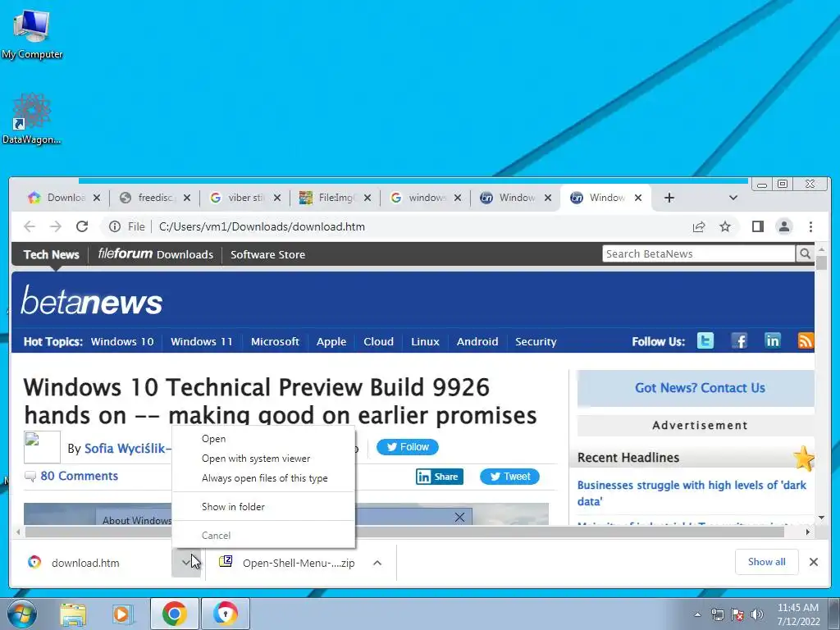The width and height of the screenshot is (840, 630).
Task: Click Twitter Follow button
Action: click(407, 447)
